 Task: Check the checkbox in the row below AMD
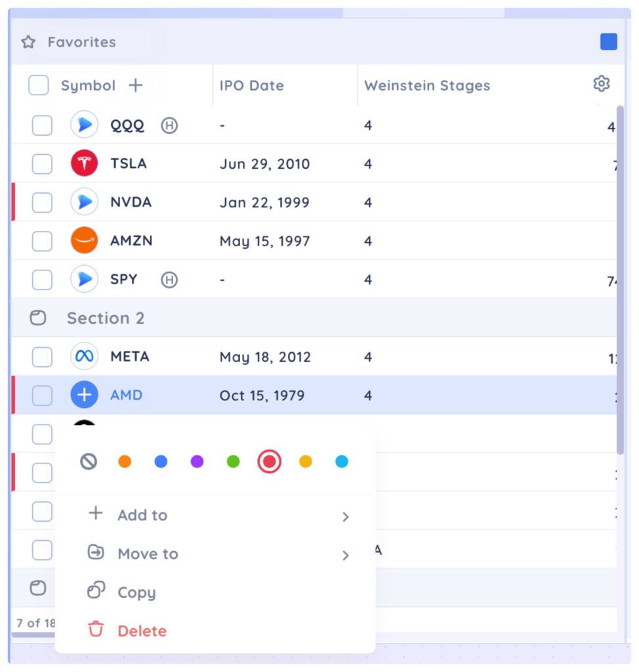click(42, 434)
